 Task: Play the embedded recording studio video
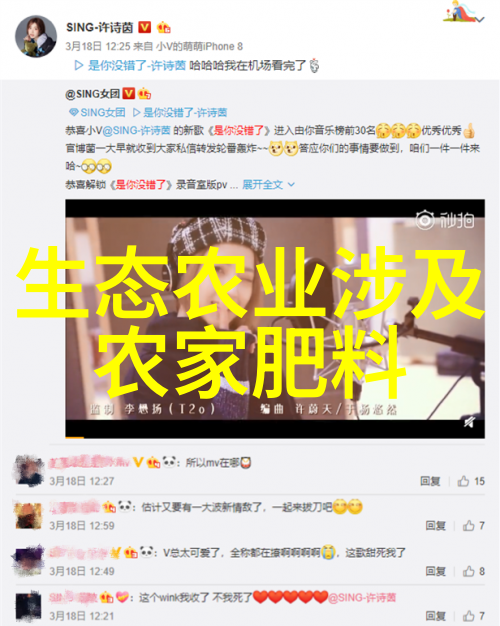coord(275,319)
